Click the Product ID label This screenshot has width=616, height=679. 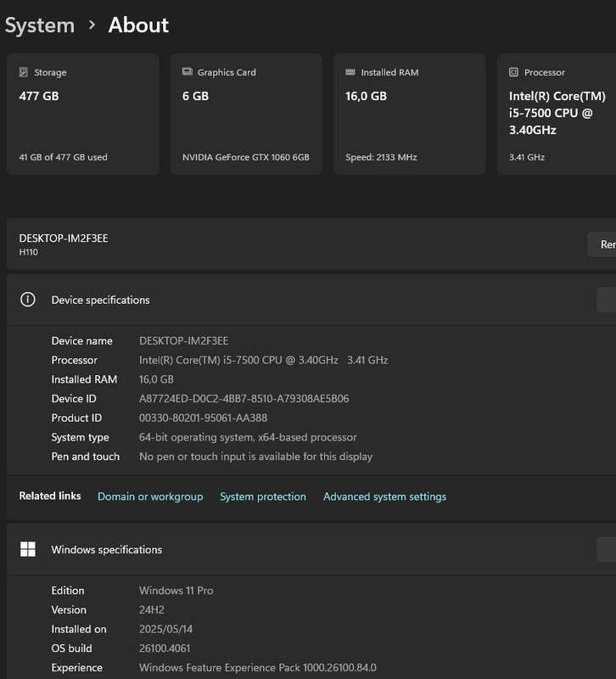(x=76, y=418)
